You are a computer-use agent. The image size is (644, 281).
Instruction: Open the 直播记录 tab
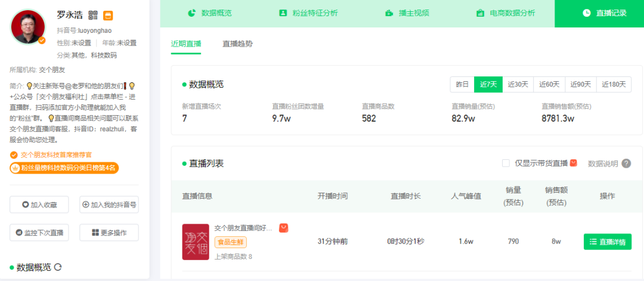(x=599, y=13)
